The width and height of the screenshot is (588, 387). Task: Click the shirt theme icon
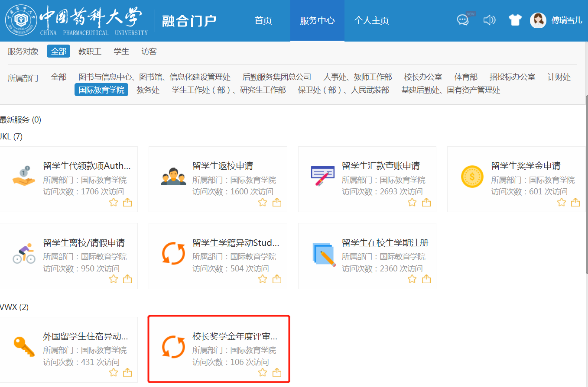point(515,20)
